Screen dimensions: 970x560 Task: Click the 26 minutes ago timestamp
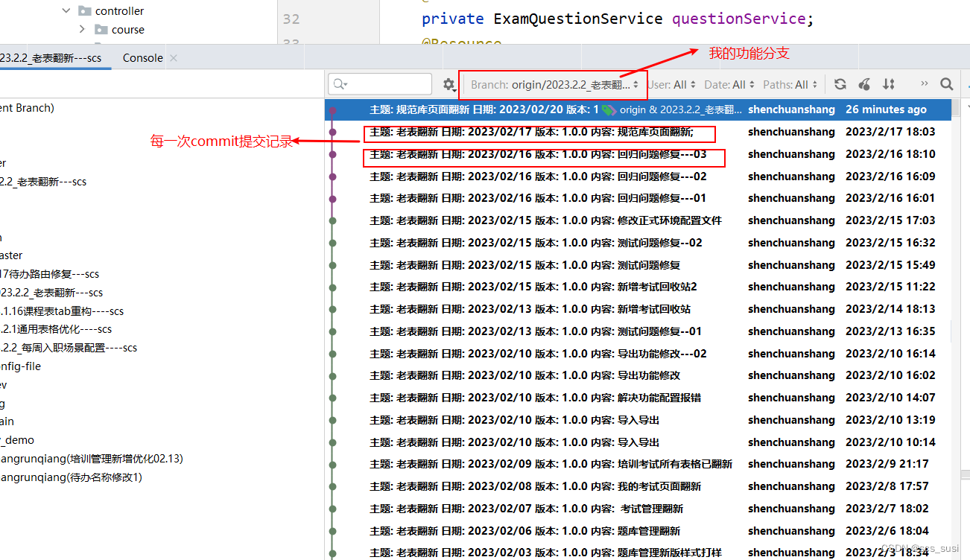pyautogui.click(x=886, y=109)
